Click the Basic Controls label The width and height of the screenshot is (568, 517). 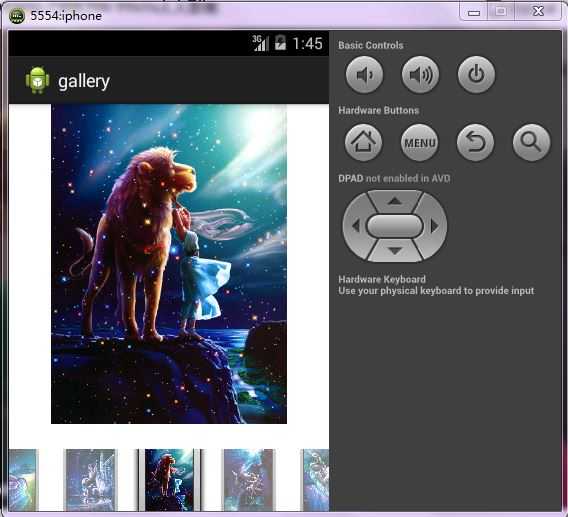[x=371, y=45]
